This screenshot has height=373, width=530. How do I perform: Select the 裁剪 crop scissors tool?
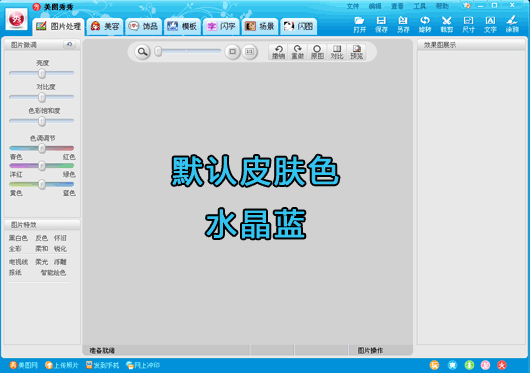(x=447, y=24)
